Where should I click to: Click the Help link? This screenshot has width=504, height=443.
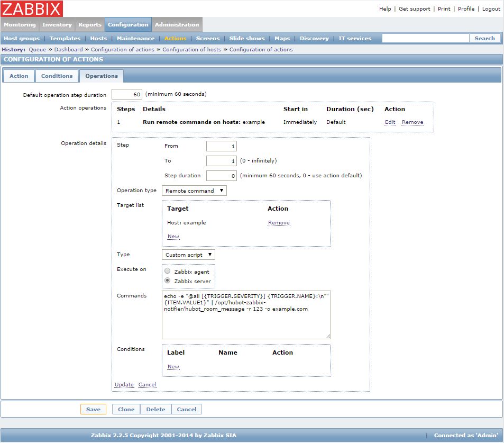(x=385, y=8)
